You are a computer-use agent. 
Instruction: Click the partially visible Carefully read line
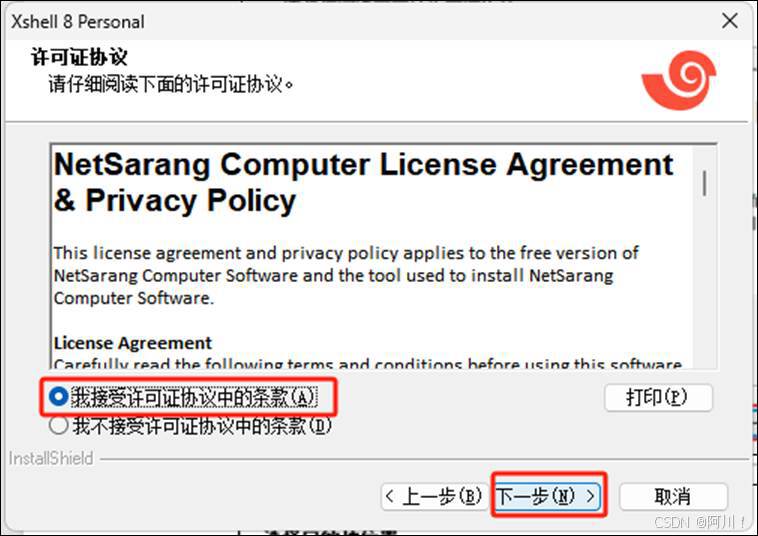(x=367, y=363)
